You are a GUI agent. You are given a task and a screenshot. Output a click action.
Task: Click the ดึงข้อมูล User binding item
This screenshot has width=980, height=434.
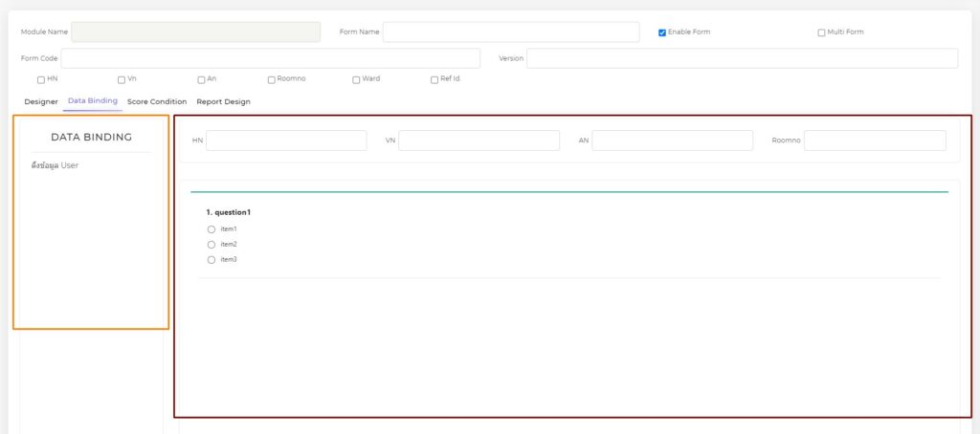point(56,165)
